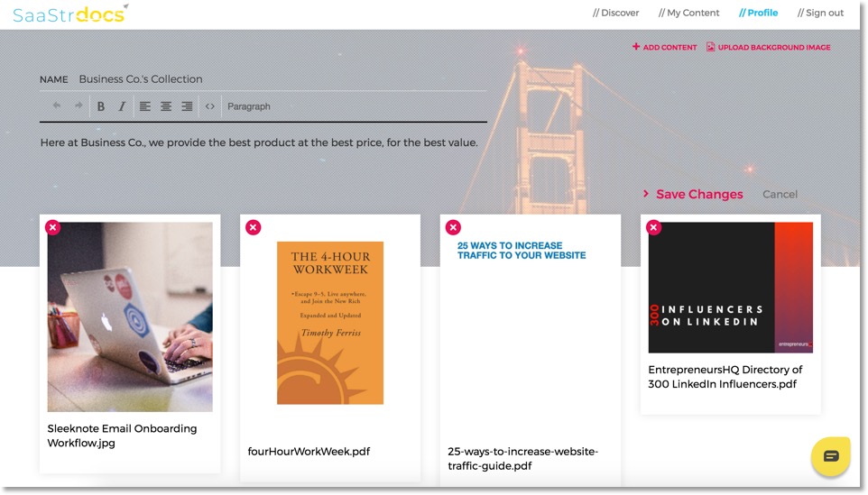Toggle italic formatting
This screenshot has height=495, width=868.
click(x=122, y=106)
